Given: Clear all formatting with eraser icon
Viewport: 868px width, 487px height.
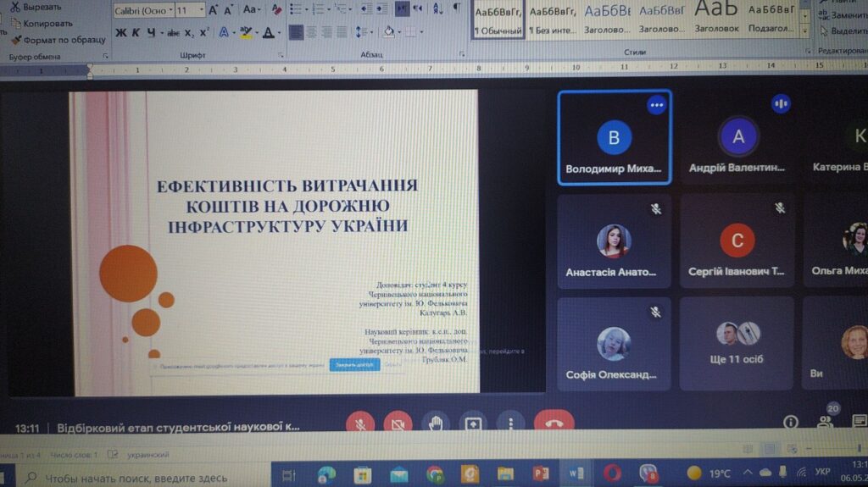Looking at the screenshot, I should [275, 9].
